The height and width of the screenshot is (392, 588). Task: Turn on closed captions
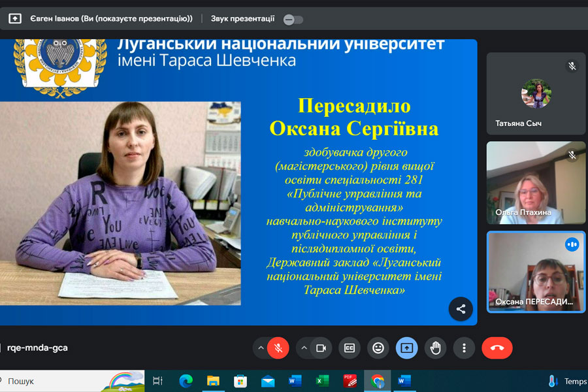[x=350, y=348]
